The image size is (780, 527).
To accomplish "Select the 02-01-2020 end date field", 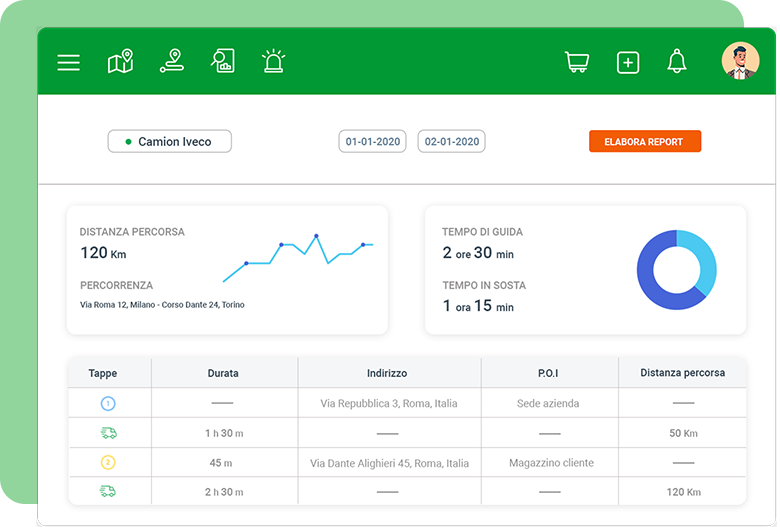I will [x=451, y=142].
